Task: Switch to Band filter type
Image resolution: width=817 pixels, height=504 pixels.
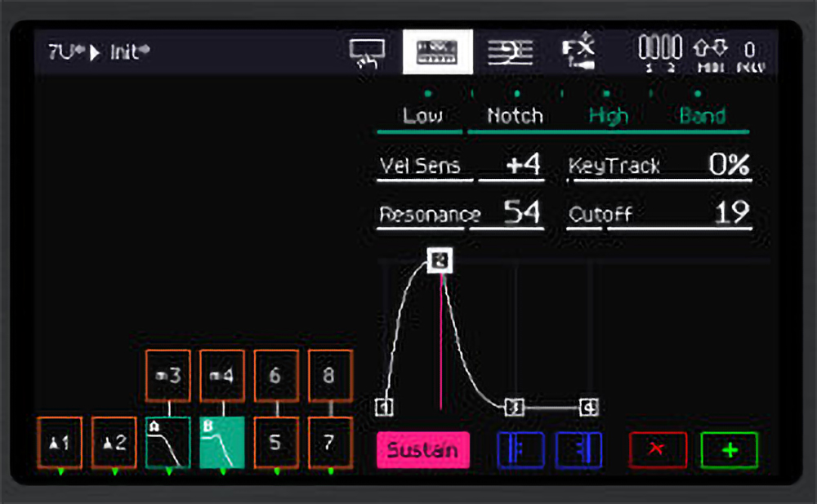Action: pyautogui.click(x=702, y=116)
